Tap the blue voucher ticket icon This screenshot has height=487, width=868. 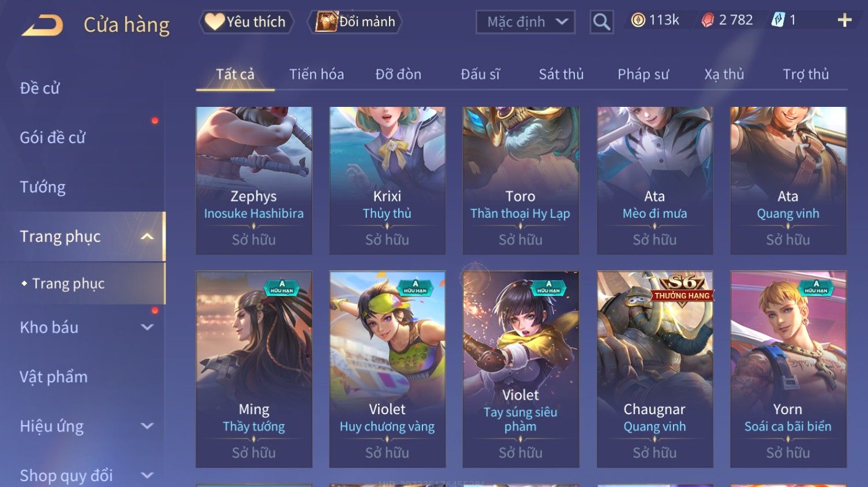778,20
